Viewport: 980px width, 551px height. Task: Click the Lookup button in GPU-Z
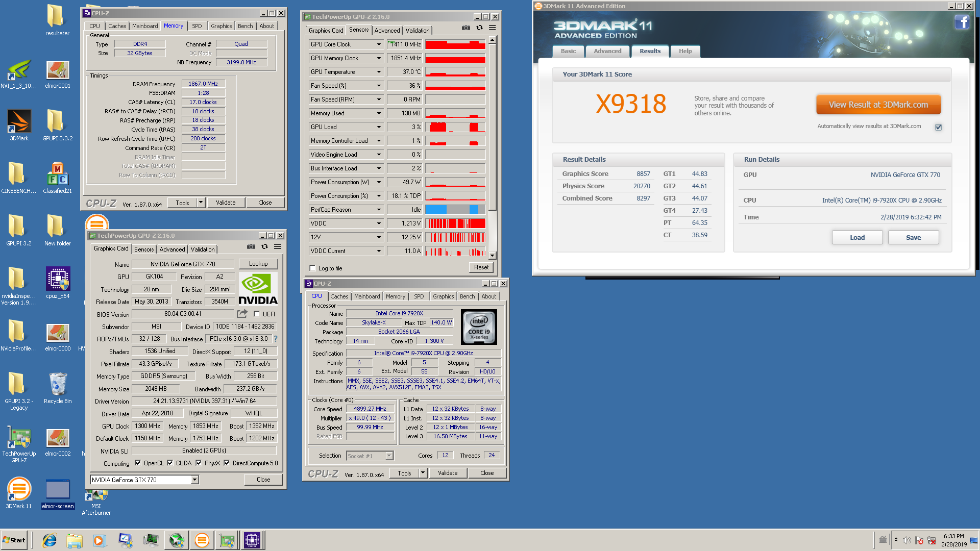258,264
